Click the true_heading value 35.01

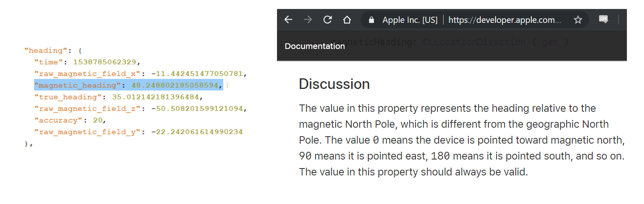155,97
